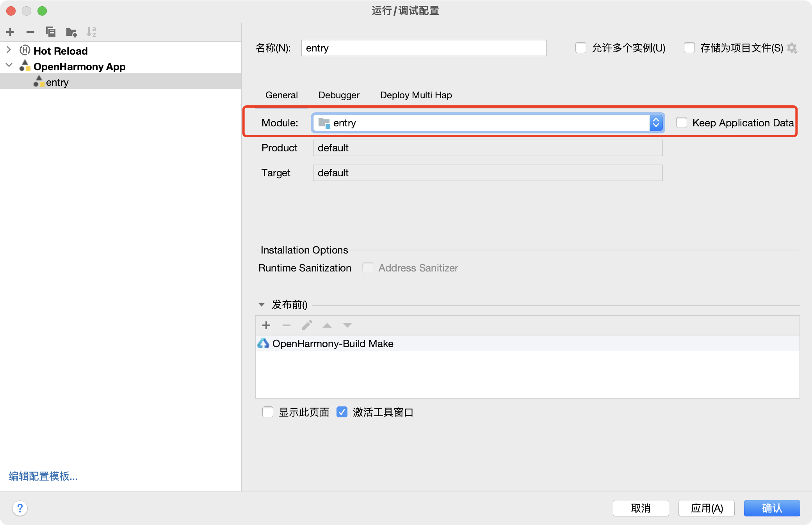
Task: Open help with the question mark icon
Action: click(20, 508)
